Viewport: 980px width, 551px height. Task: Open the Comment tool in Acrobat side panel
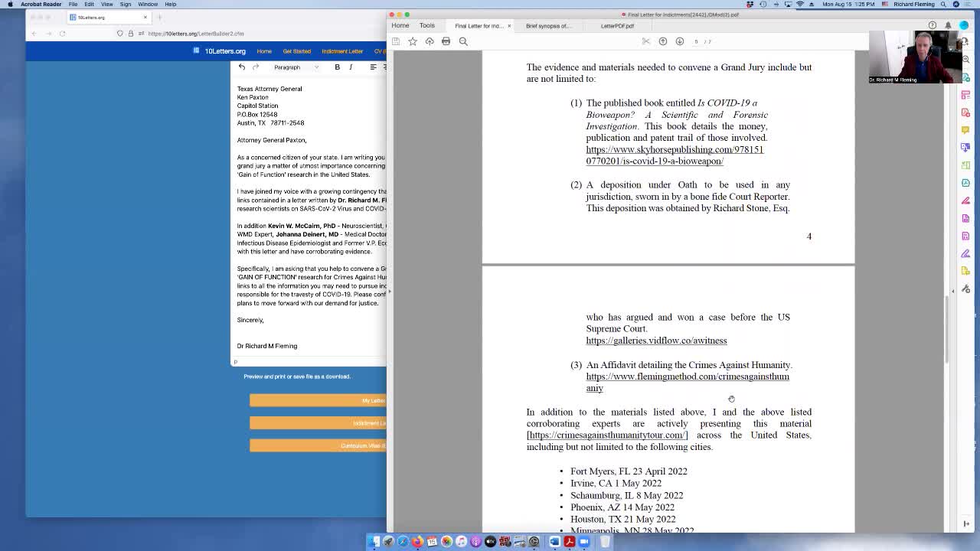965,129
